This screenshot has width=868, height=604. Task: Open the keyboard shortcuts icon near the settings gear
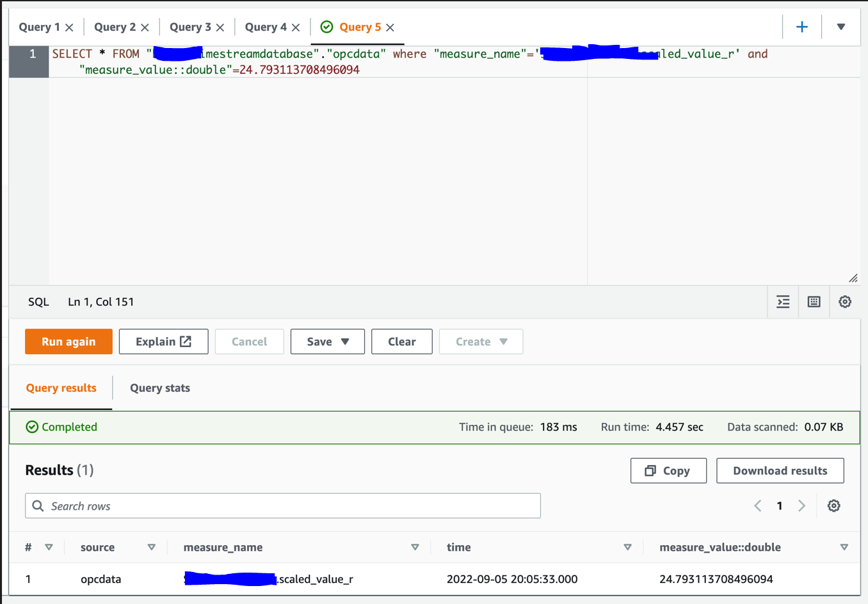pos(813,301)
